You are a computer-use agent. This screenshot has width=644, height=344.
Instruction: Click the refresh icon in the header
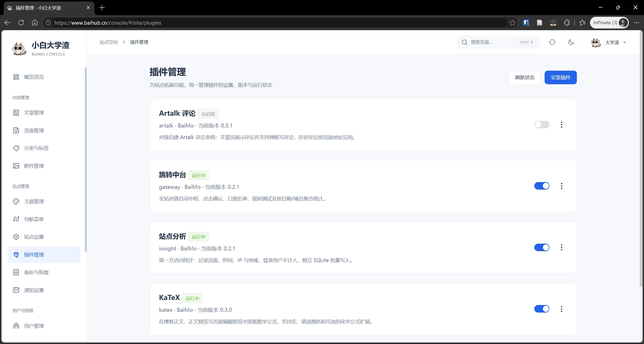(x=552, y=42)
